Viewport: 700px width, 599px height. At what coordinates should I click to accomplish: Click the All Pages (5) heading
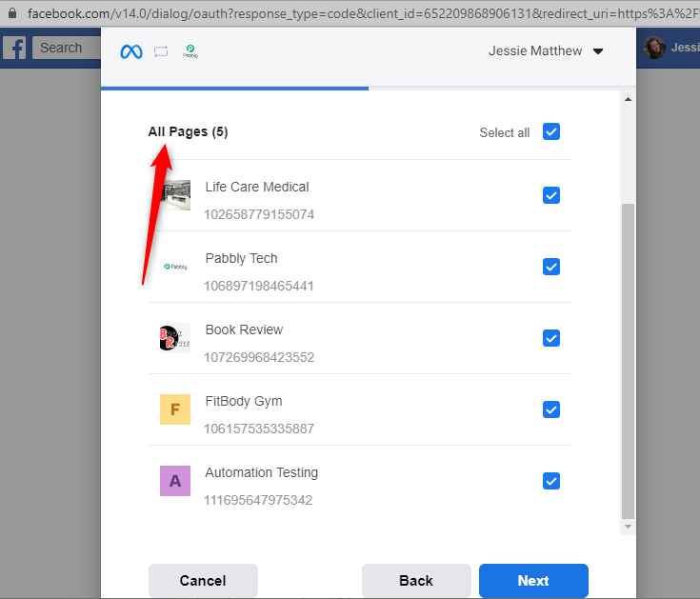point(188,131)
